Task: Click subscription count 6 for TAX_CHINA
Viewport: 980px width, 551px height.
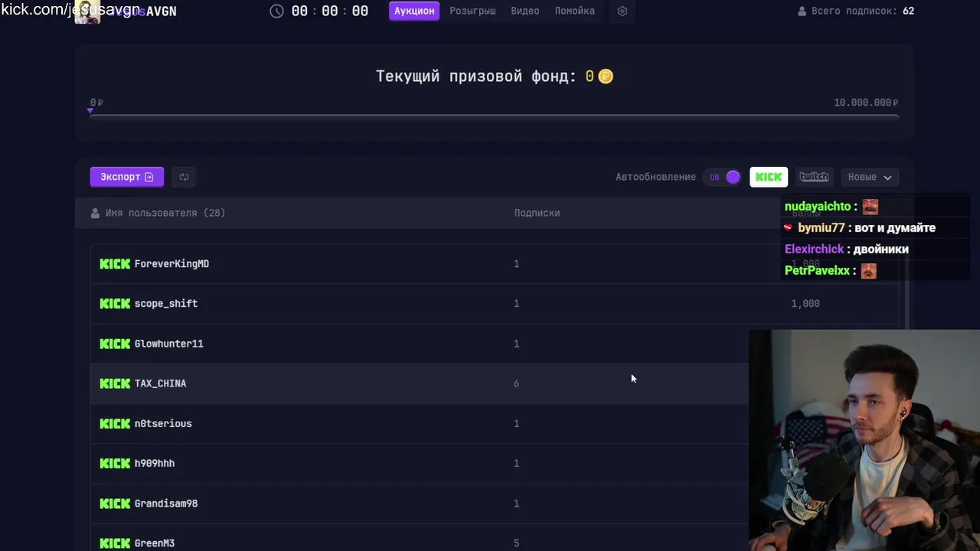Action: (516, 383)
